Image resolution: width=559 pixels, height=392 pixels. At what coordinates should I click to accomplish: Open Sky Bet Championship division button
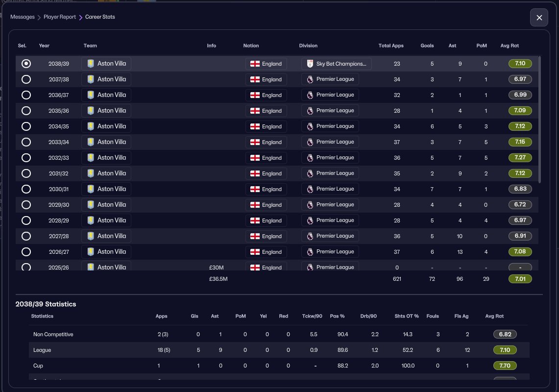click(x=336, y=64)
